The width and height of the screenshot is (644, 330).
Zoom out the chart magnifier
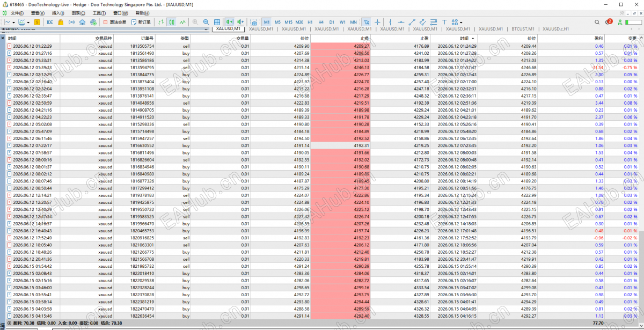tap(206, 22)
